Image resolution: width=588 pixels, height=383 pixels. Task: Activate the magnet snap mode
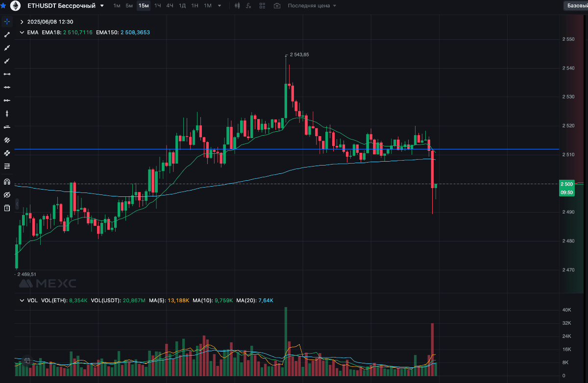click(x=7, y=181)
